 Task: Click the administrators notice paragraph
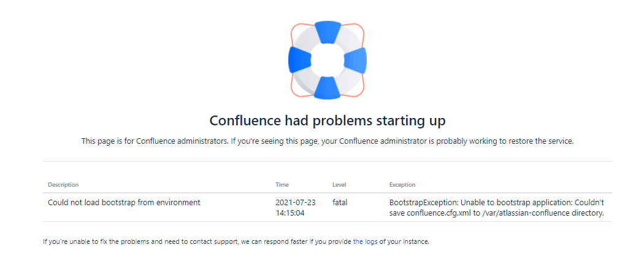click(328, 141)
